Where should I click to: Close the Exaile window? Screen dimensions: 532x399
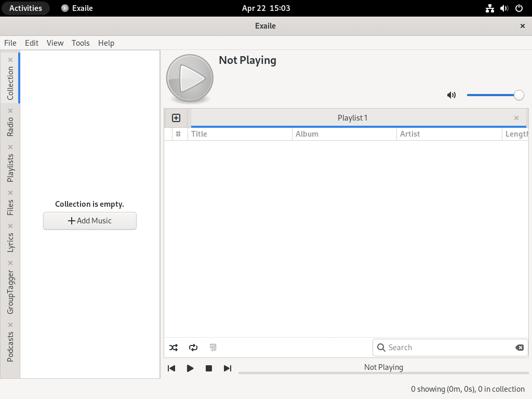click(523, 26)
